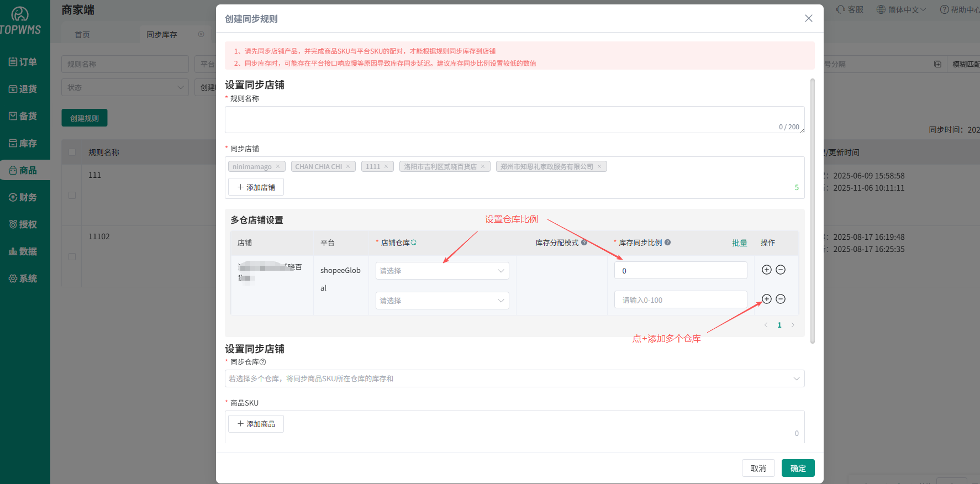Click rule name 11102 in the list
This screenshot has height=484, width=980.
tap(99, 236)
